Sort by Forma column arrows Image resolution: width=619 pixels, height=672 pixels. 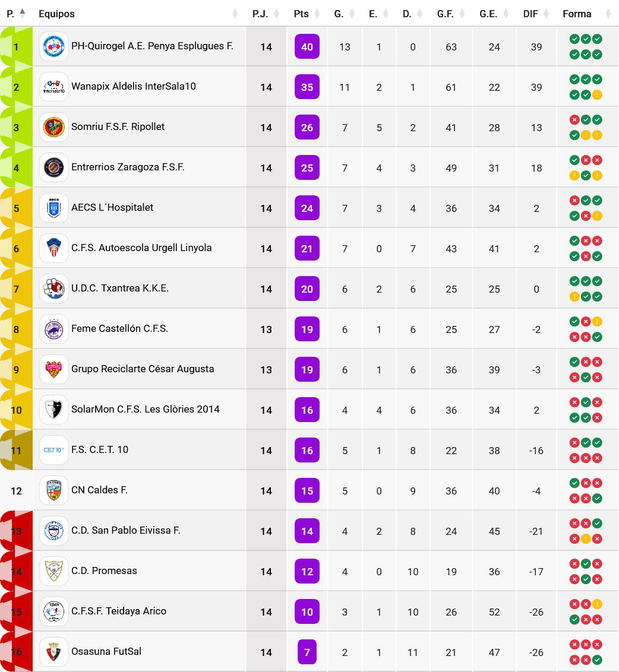pyautogui.click(x=608, y=14)
